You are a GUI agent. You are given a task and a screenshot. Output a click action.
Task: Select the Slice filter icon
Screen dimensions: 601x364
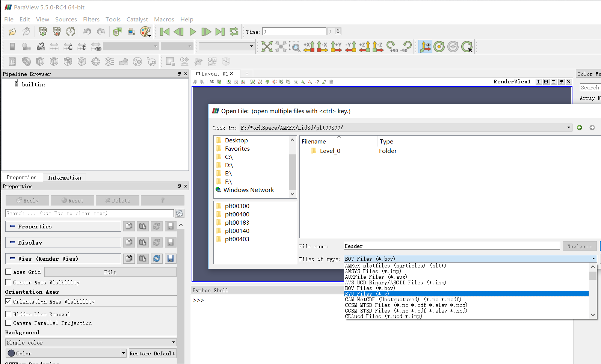click(54, 61)
